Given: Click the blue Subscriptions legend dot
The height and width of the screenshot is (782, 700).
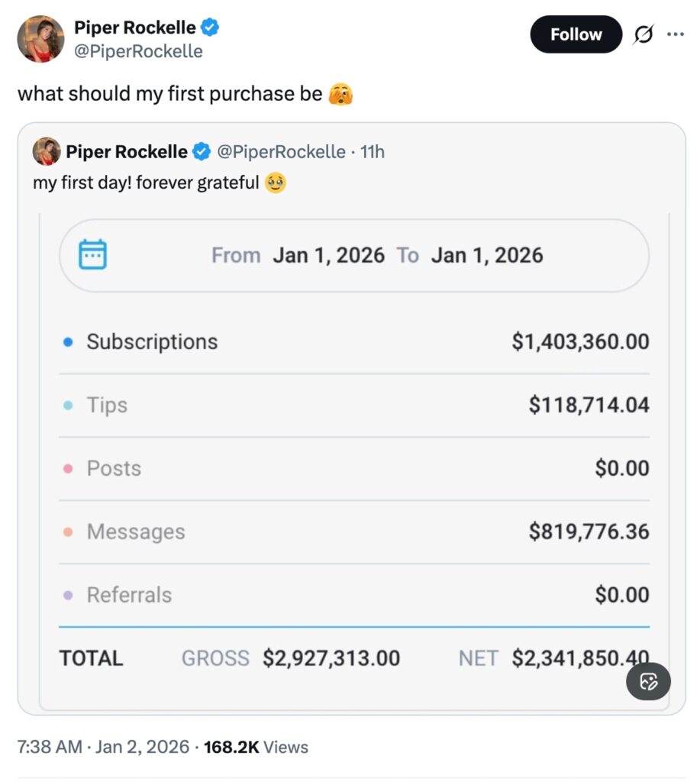Looking at the screenshot, I should point(68,342).
